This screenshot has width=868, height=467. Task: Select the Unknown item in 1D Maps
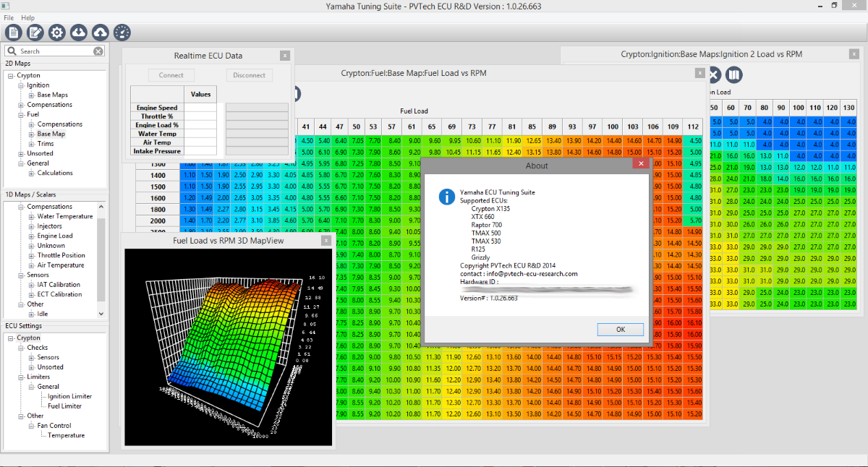tap(51, 246)
